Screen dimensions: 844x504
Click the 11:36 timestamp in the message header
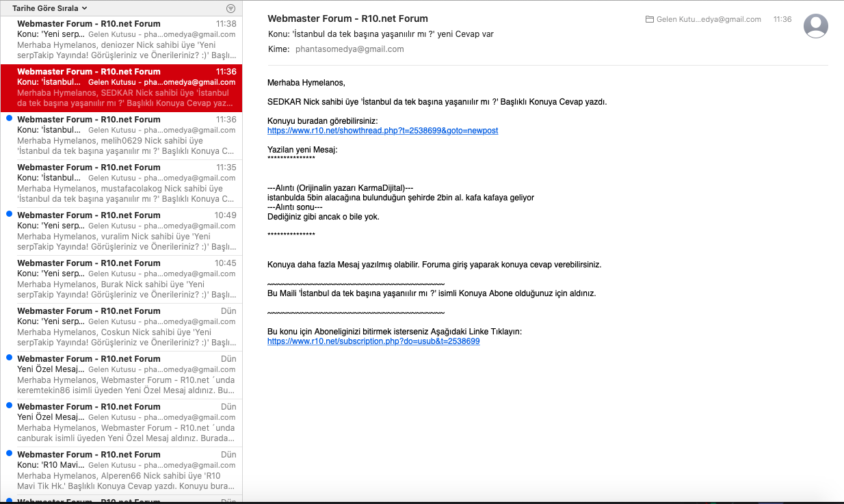coord(782,19)
